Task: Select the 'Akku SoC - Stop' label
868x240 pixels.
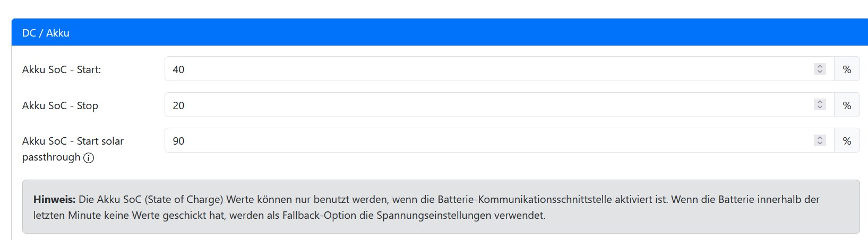Action: [60, 105]
